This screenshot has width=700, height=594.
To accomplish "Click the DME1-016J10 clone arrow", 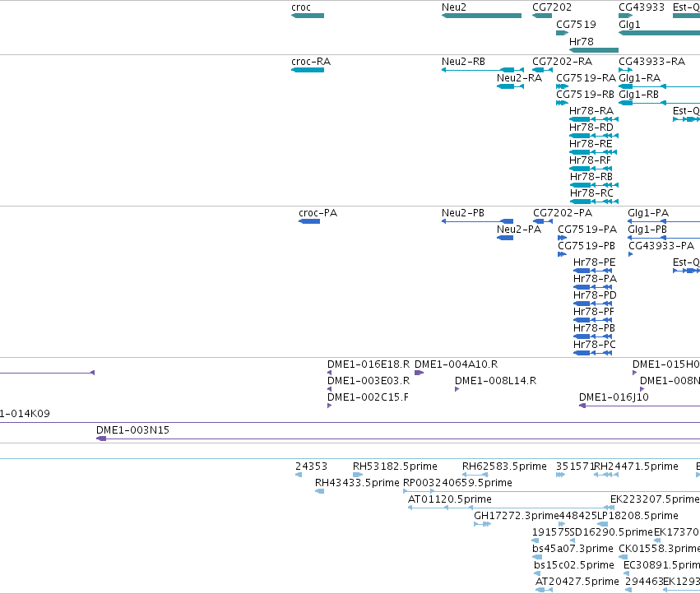I will coord(582,406).
